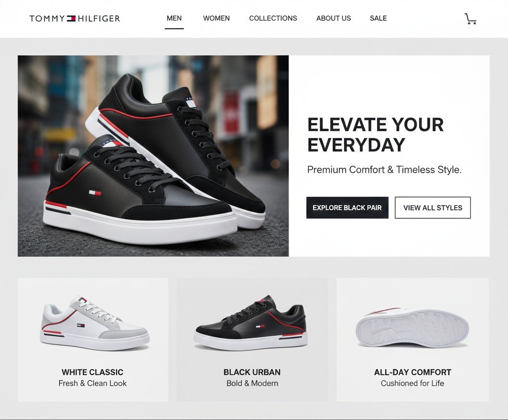Image resolution: width=508 pixels, height=420 pixels.
Task: Open the WOMEN menu item
Action: click(x=216, y=18)
